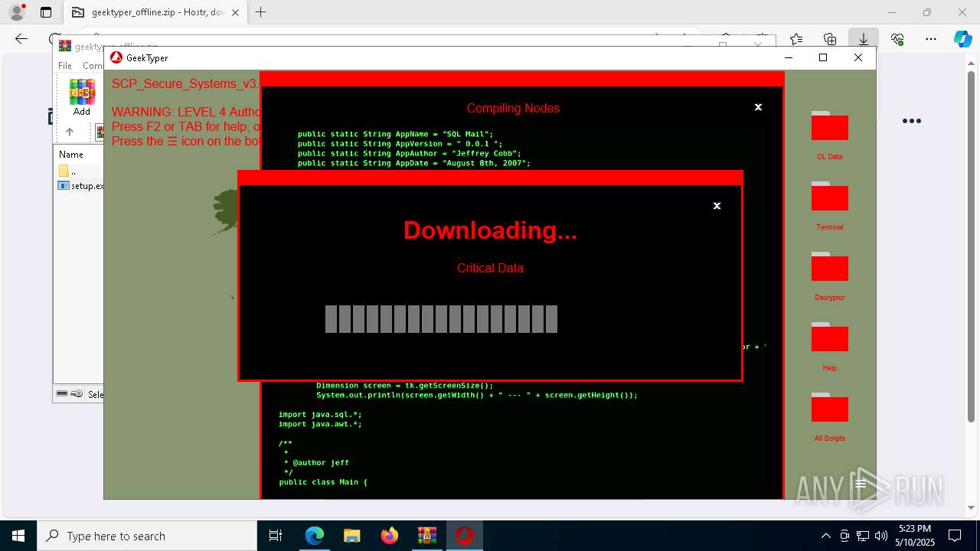Go up one folder in WinRAR
Viewport: 980px width, 551px height.
click(69, 132)
